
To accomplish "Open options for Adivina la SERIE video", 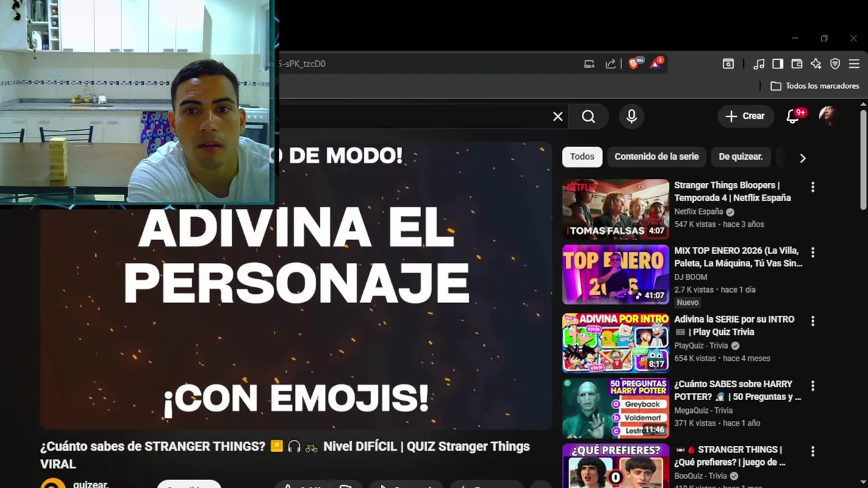I will (x=812, y=321).
